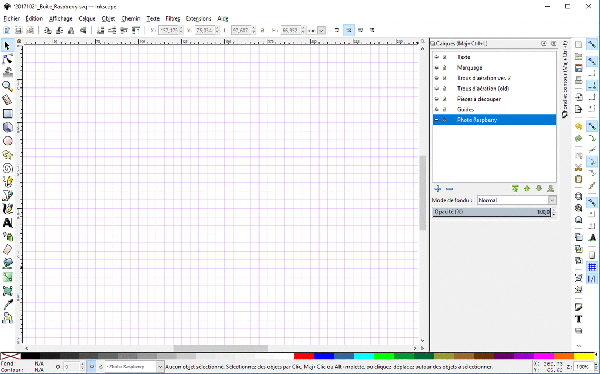The height and width of the screenshot is (374, 600).
Task: Select the ellipse drawing tool
Action: tap(7, 141)
